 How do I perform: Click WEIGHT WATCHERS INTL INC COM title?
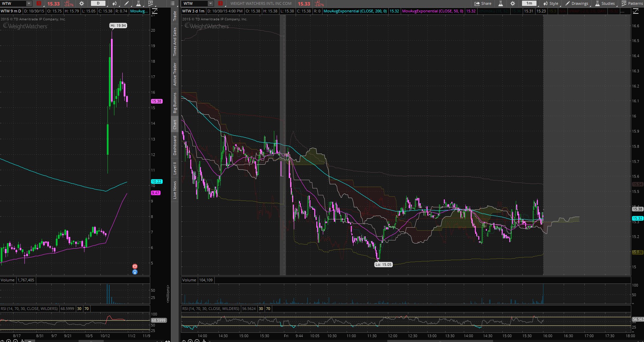pos(261,3)
